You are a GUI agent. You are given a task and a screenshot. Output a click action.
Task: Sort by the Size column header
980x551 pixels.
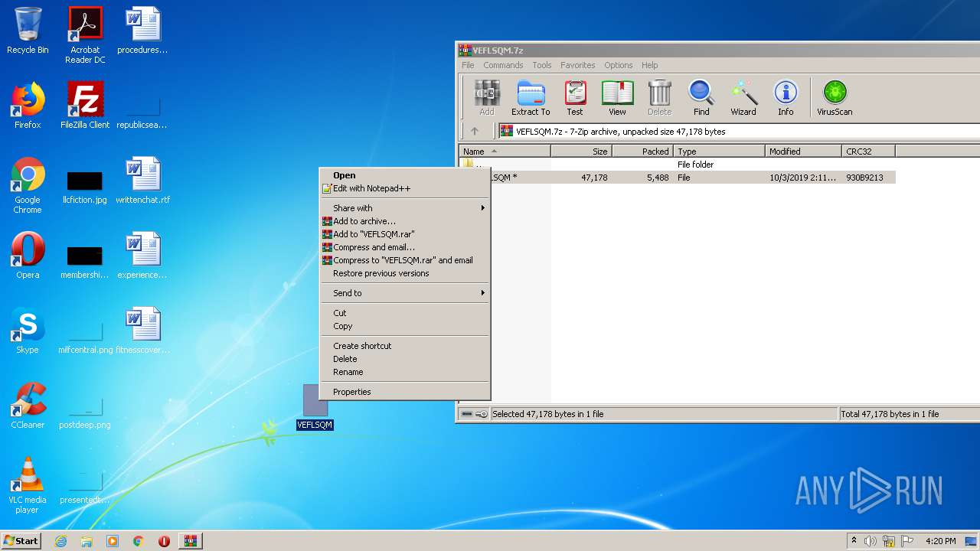tap(581, 152)
